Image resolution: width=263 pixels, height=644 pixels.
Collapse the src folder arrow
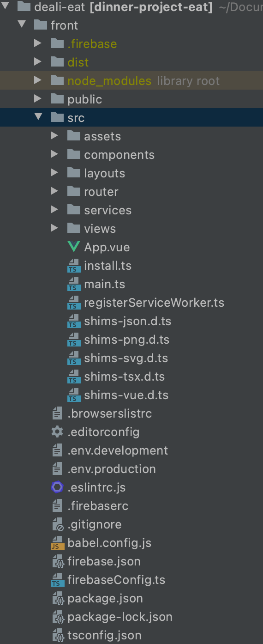coord(38,117)
